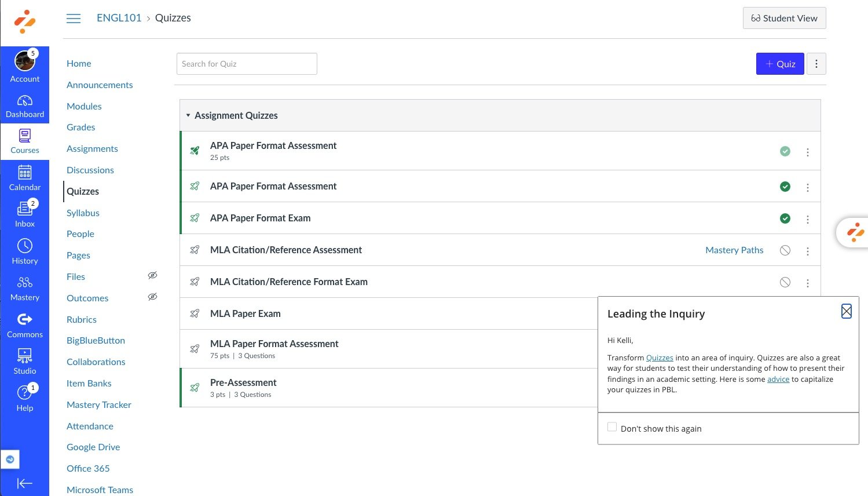This screenshot has width=868, height=496.
Task: Open Rubrics in the course navigation
Action: pos(82,319)
